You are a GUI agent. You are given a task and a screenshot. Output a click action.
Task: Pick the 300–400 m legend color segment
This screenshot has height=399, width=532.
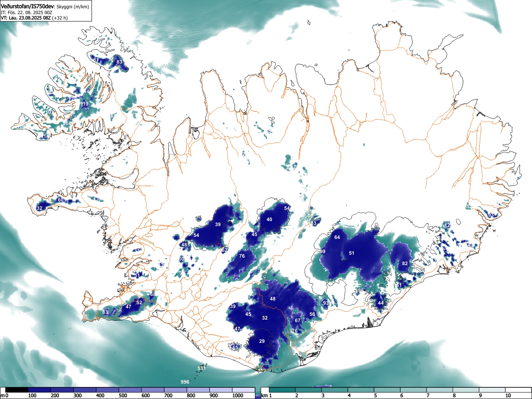[85, 390]
